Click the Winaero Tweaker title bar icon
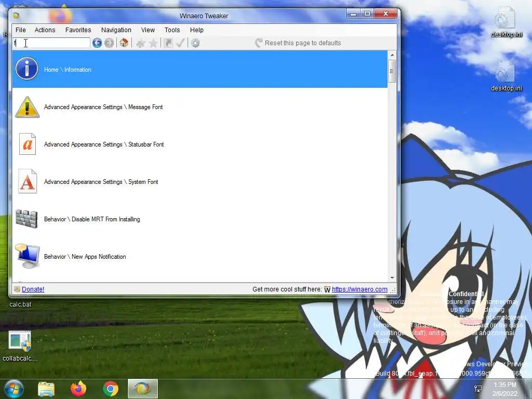 click(16, 15)
